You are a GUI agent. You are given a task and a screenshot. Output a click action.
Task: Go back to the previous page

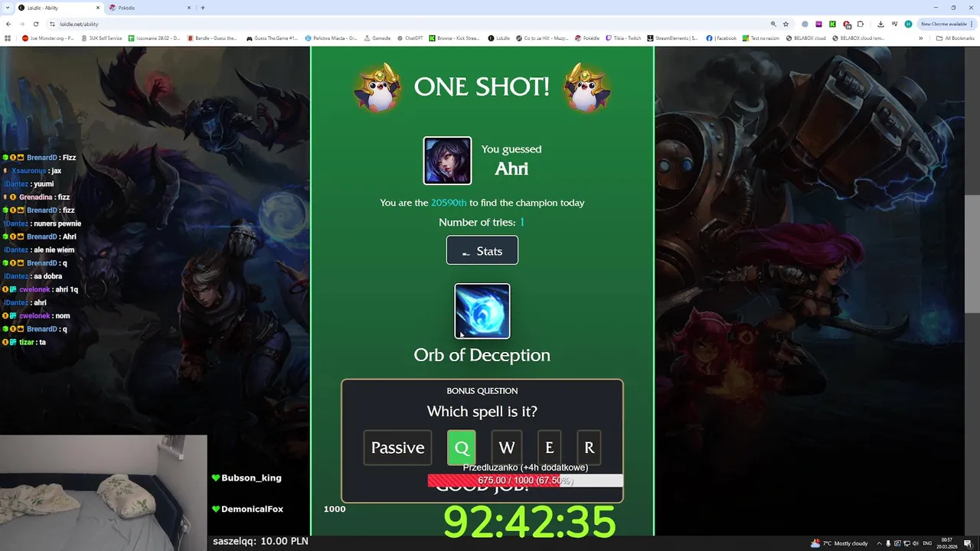pyautogui.click(x=8, y=24)
